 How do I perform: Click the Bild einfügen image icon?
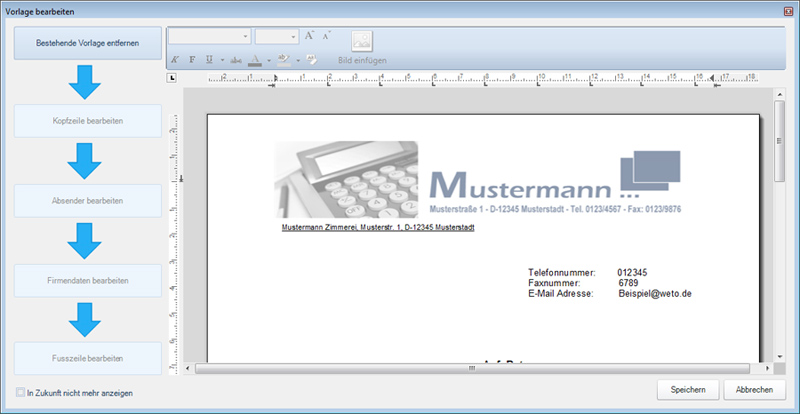pyautogui.click(x=361, y=42)
